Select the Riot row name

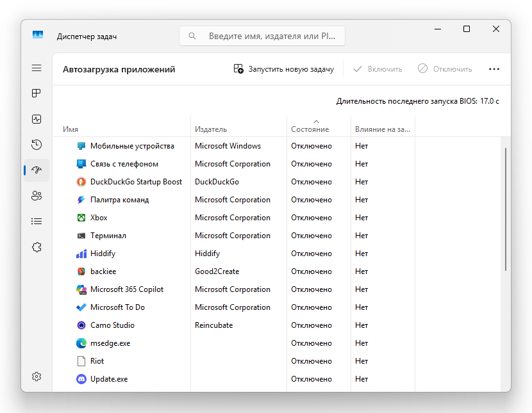click(x=97, y=361)
